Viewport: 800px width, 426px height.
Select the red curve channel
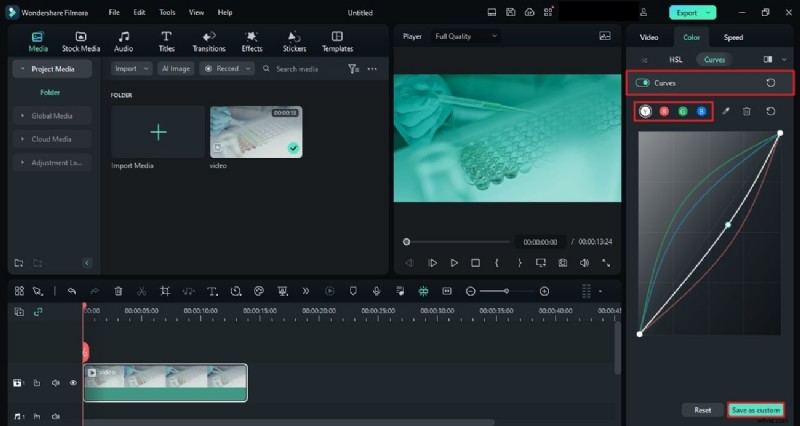click(x=664, y=111)
